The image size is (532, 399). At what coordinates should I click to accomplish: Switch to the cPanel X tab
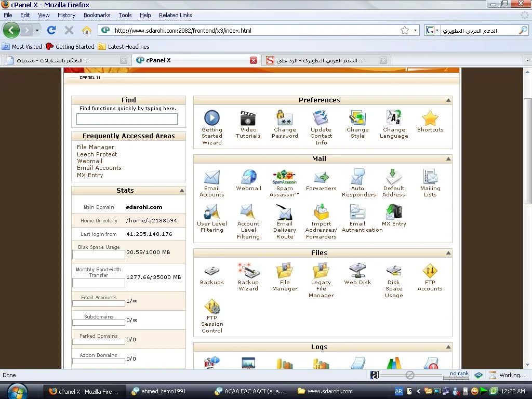[x=196, y=60]
